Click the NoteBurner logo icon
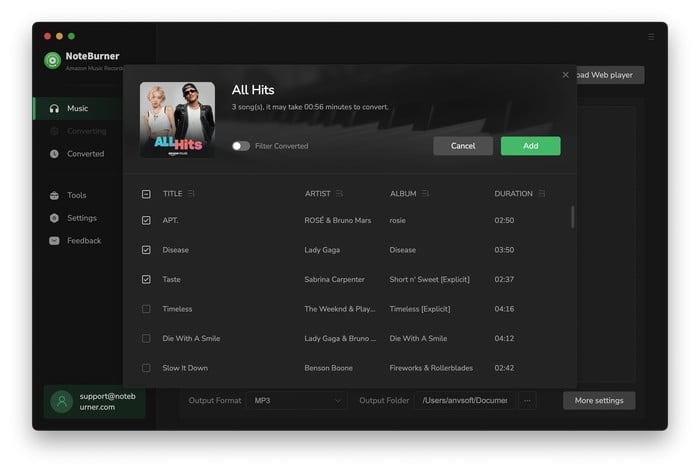This screenshot has width=700, height=473. click(52, 60)
